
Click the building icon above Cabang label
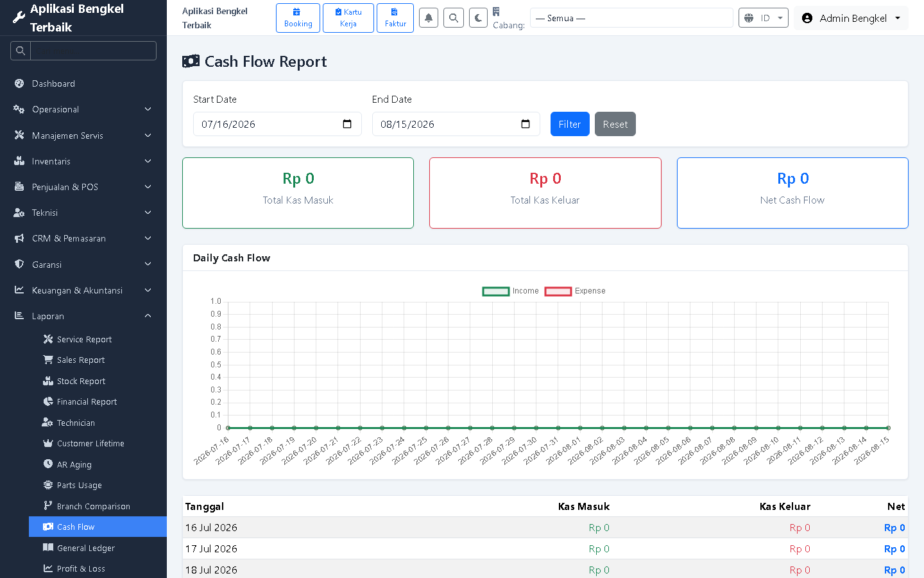(496, 12)
